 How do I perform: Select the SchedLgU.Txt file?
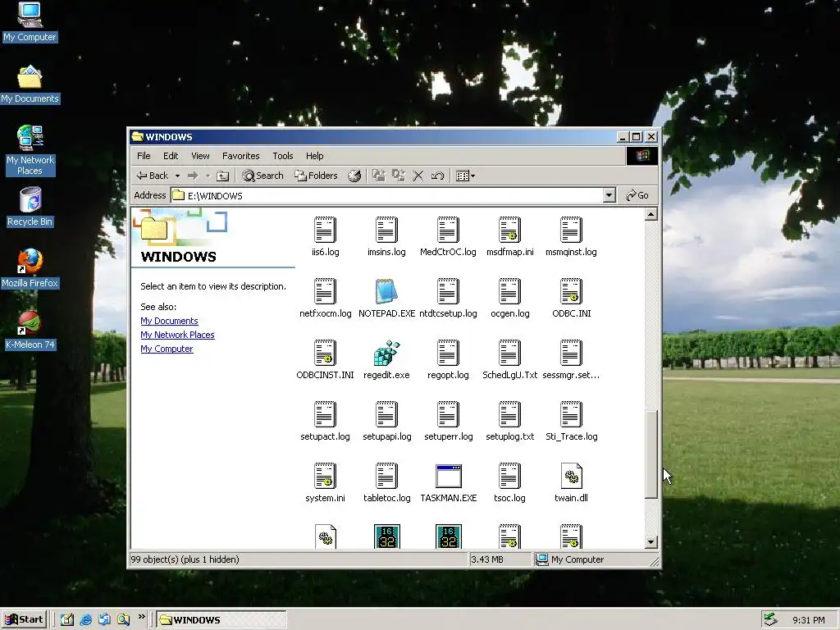[510, 359]
